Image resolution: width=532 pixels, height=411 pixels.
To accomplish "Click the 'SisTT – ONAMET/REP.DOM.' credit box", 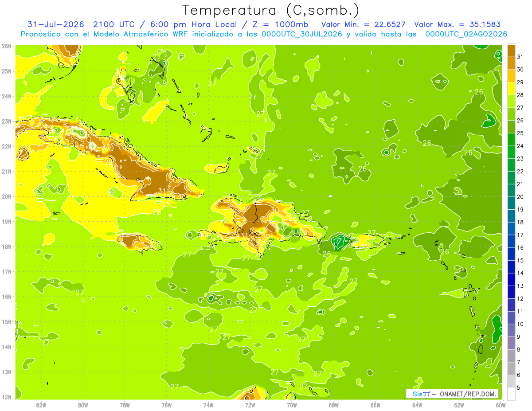I will point(452,394).
